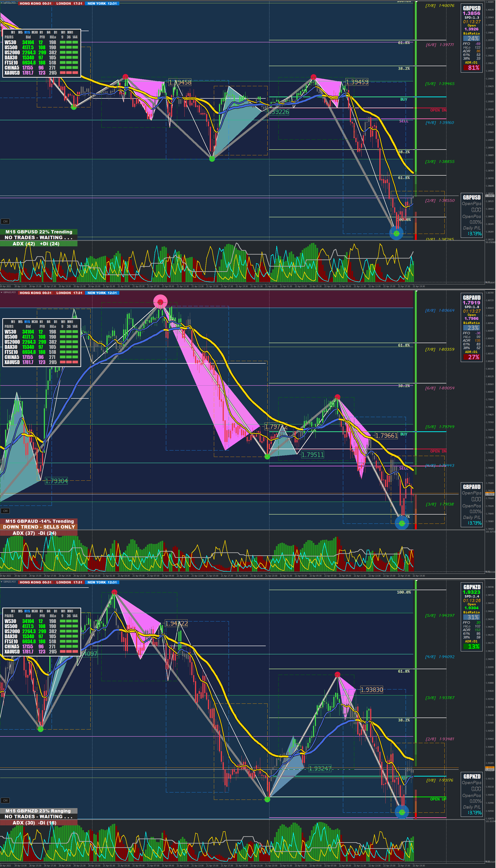The height and width of the screenshot is (868, 496).
Task: Select H1 timeframe in GBPUSD chart dashboard
Action: (x=41, y=32)
